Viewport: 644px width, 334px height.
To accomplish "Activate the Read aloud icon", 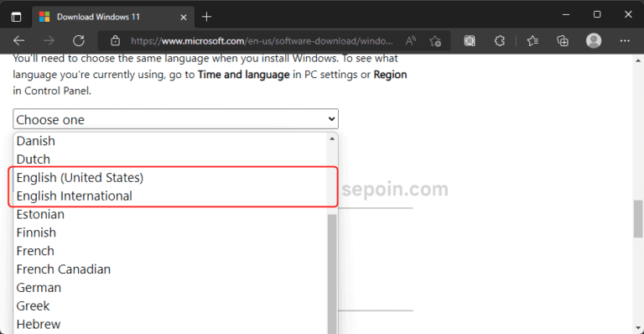I will pos(410,40).
